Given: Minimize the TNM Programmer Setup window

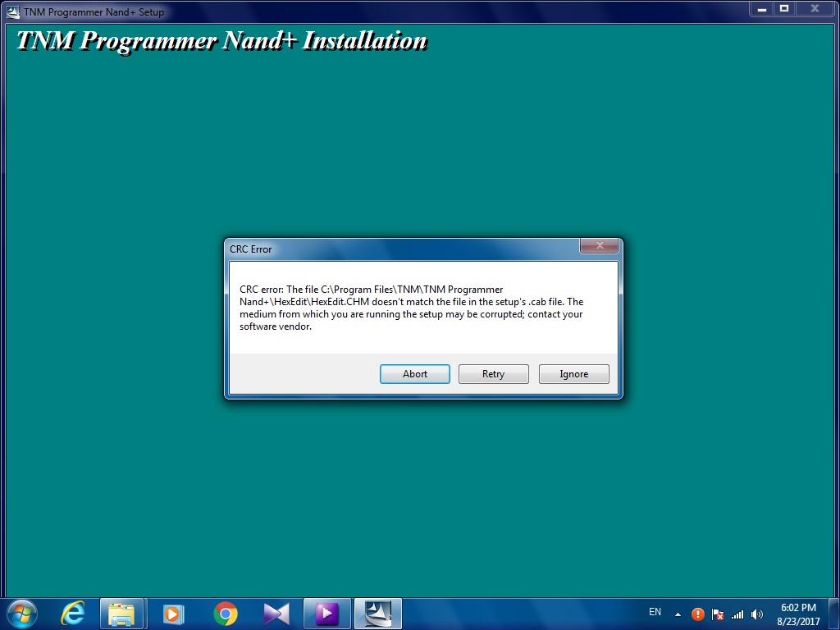Looking at the screenshot, I should [762, 8].
